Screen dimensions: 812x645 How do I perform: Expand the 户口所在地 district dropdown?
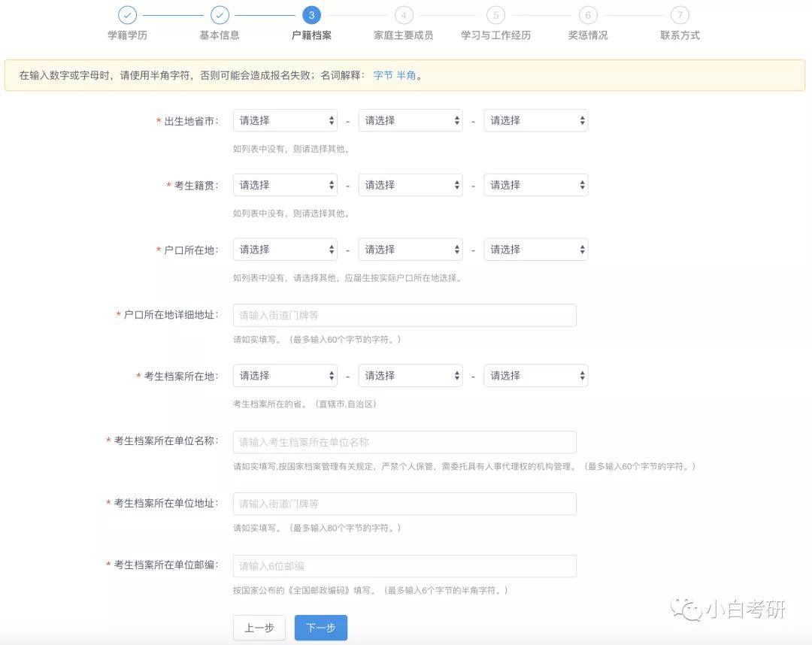(x=536, y=249)
